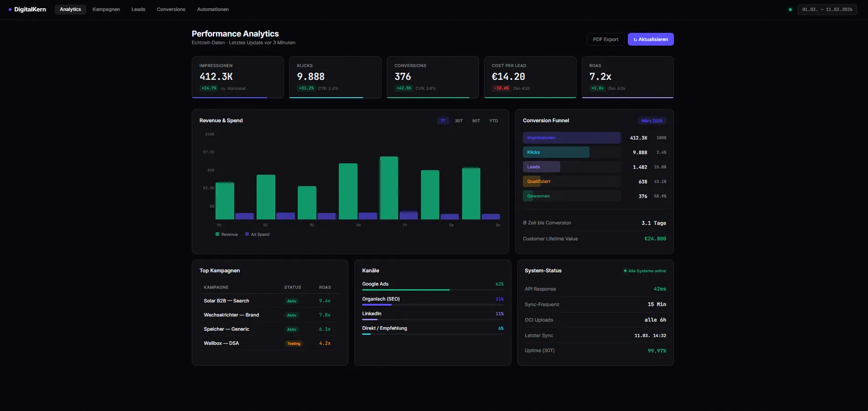Switch to the 90T range
The height and width of the screenshot is (411, 868).
pos(475,120)
